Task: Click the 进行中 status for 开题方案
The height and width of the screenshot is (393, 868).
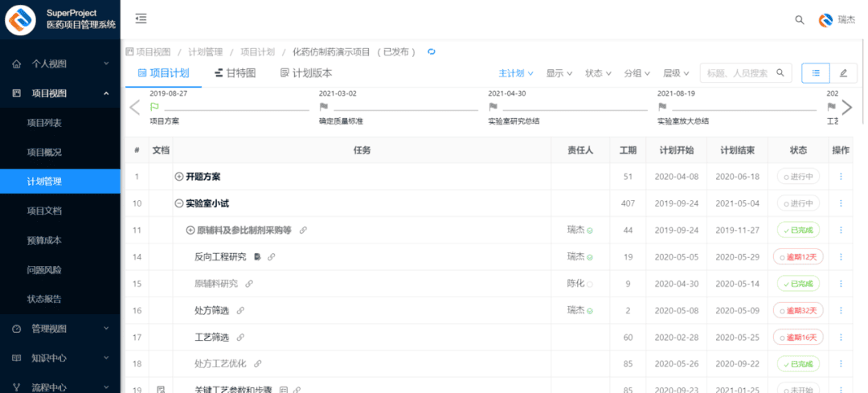Action: (x=798, y=177)
